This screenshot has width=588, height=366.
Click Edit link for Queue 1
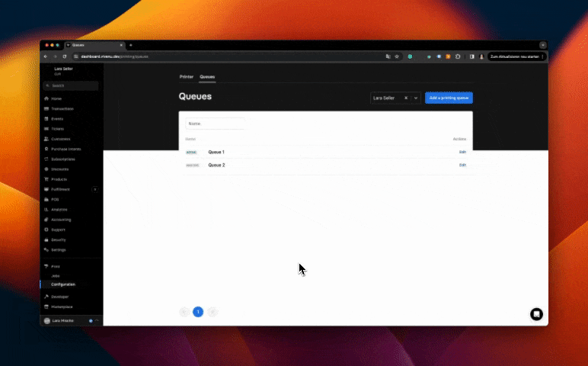pos(462,152)
